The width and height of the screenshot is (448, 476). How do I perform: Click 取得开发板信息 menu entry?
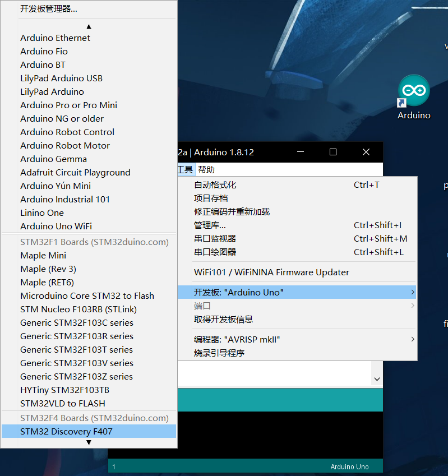point(297,319)
